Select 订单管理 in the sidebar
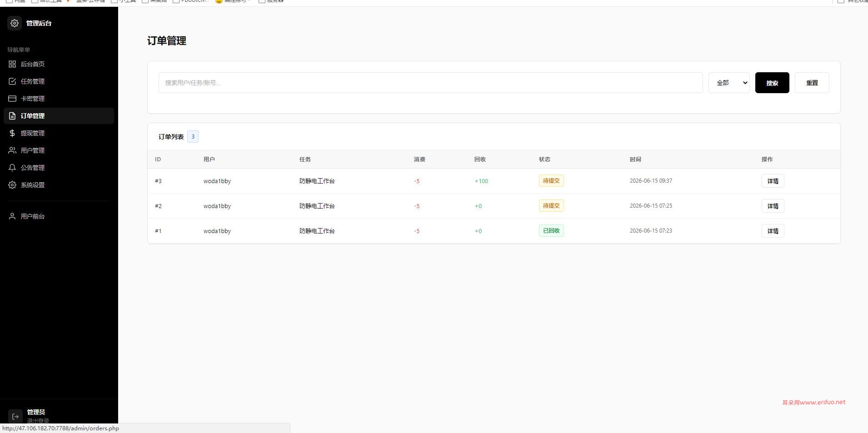 [59, 116]
